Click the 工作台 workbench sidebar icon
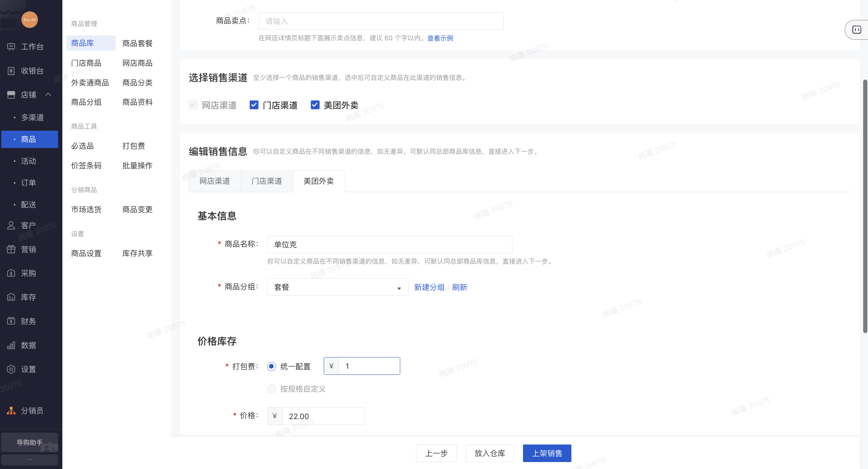 pyautogui.click(x=11, y=47)
